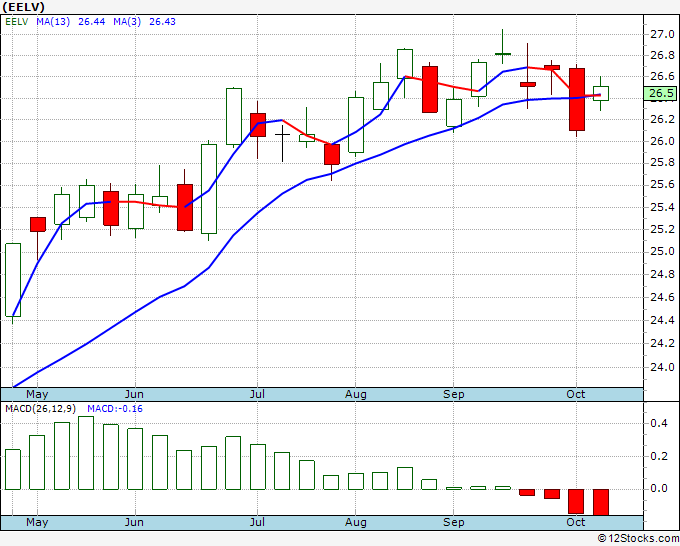Click the 26.44 moving average value
Screen dimensions: 680x546
pyautogui.click(x=92, y=22)
